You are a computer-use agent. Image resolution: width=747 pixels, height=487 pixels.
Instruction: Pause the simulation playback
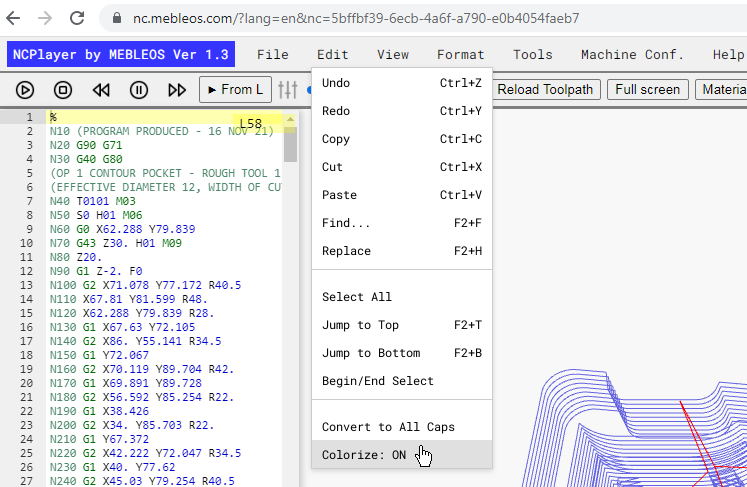pos(139,90)
